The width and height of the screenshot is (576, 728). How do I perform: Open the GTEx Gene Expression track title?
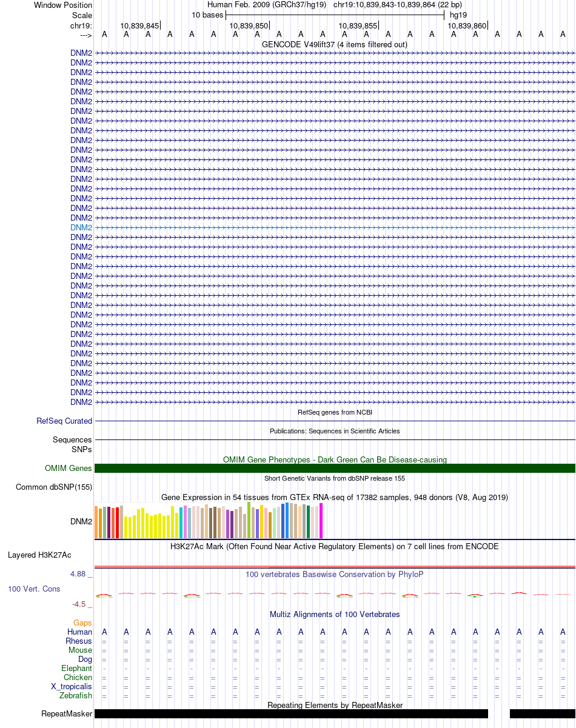(x=335, y=497)
